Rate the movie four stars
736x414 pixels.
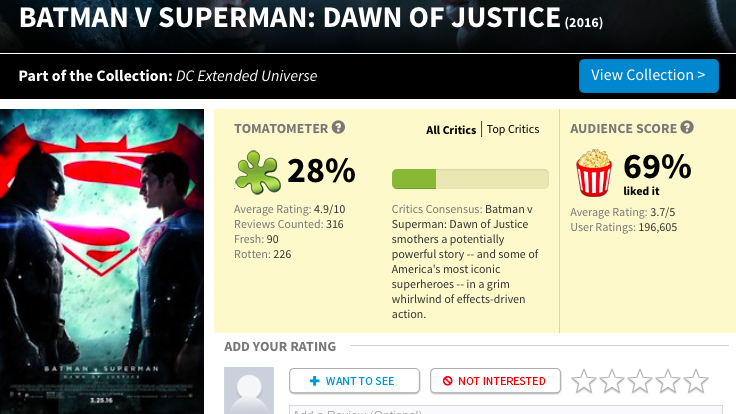tap(668, 381)
